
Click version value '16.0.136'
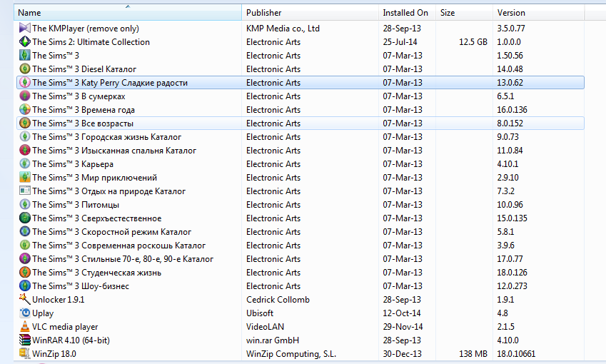(x=512, y=109)
